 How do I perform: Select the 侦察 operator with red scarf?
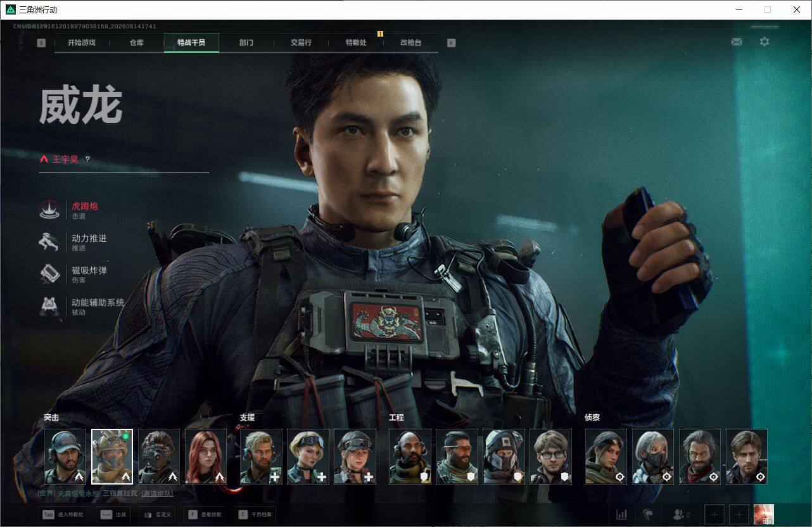coord(700,457)
